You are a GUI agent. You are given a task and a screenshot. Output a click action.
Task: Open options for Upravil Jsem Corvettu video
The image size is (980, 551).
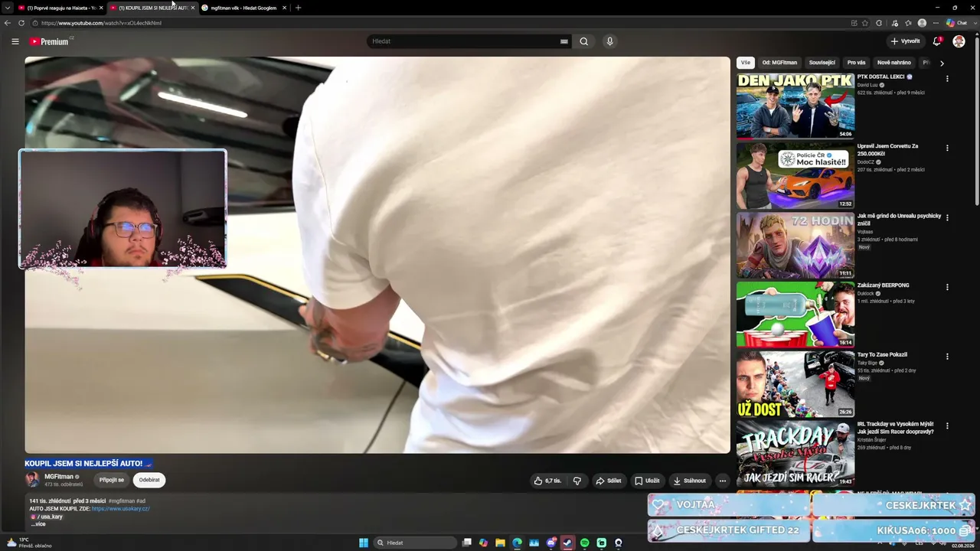click(x=947, y=148)
